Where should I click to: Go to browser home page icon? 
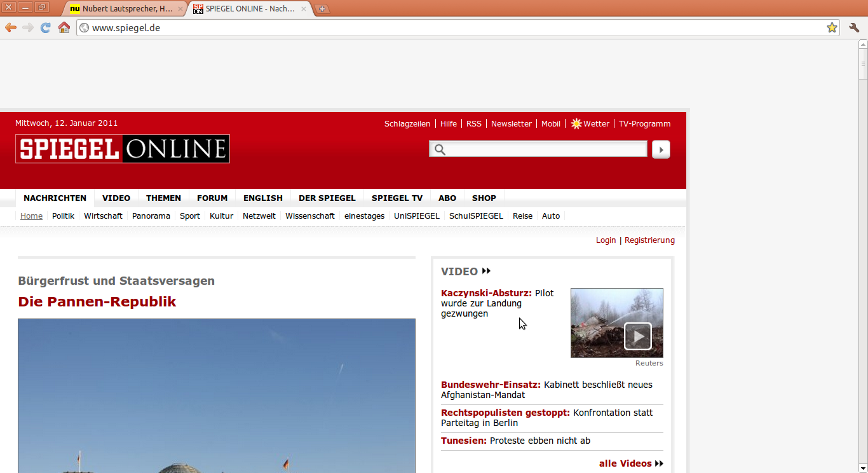pyautogui.click(x=64, y=27)
